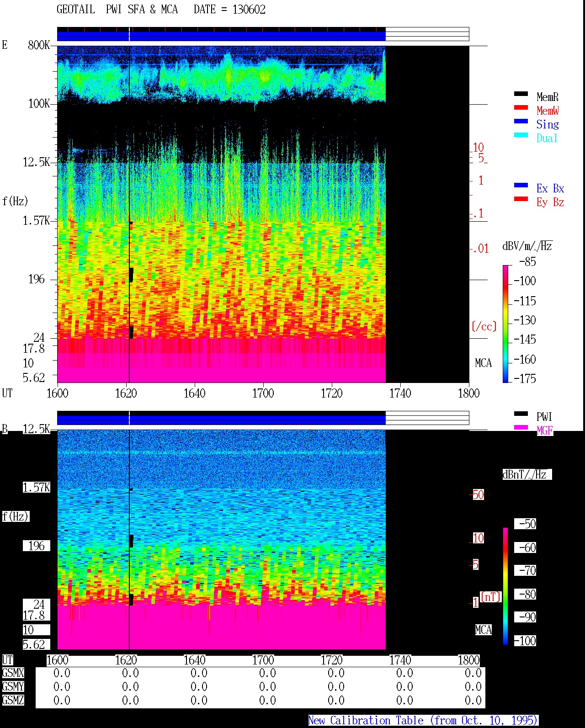The height and width of the screenshot is (728, 585).
Task: Click the 800K frequency label on the E axis
Action: tap(39, 45)
